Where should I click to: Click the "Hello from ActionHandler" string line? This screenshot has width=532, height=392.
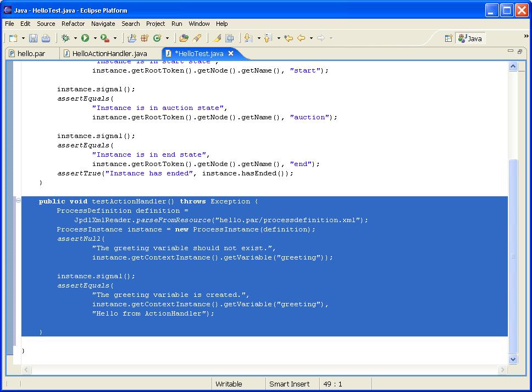point(153,313)
